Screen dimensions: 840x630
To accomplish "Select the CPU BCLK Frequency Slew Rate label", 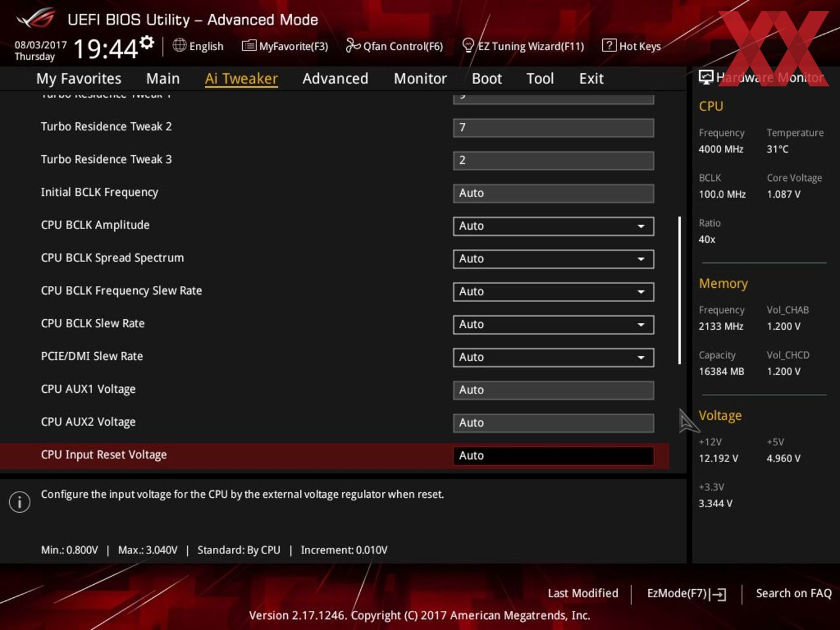I will 122,290.
